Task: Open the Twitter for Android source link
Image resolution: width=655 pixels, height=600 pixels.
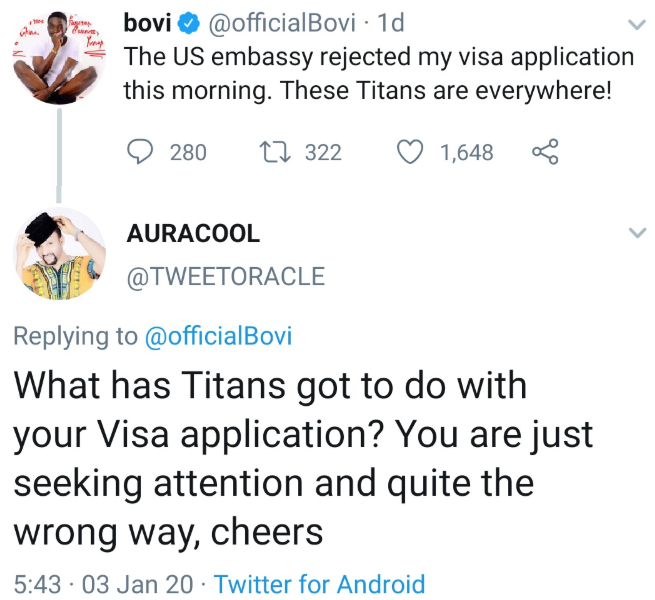Action: click(320, 584)
